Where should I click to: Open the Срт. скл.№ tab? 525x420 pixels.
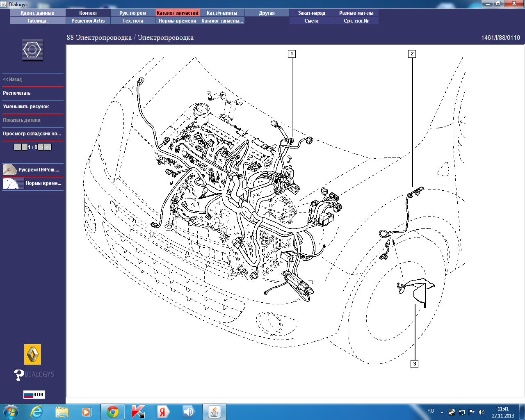356,21
